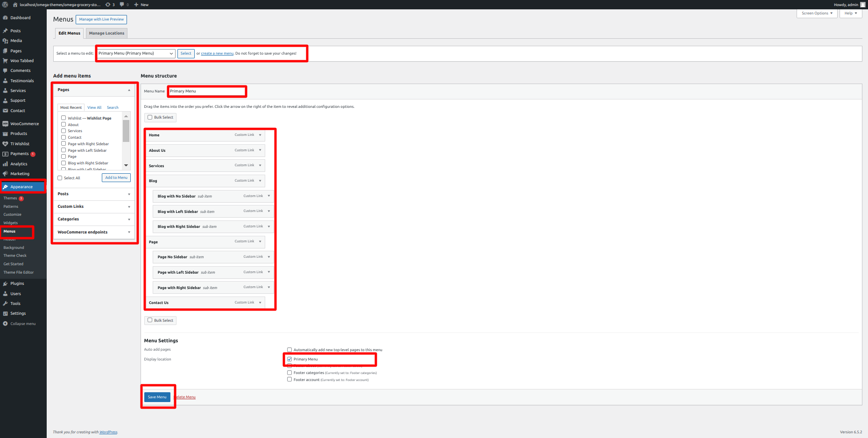Image resolution: width=868 pixels, height=438 pixels.
Task: Check the Wishlist page checkbox
Action: click(x=64, y=118)
